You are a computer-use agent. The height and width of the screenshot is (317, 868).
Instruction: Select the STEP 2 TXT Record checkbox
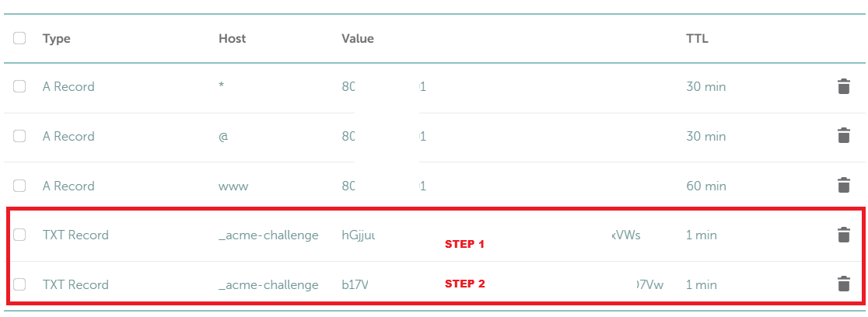tap(19, 284)
